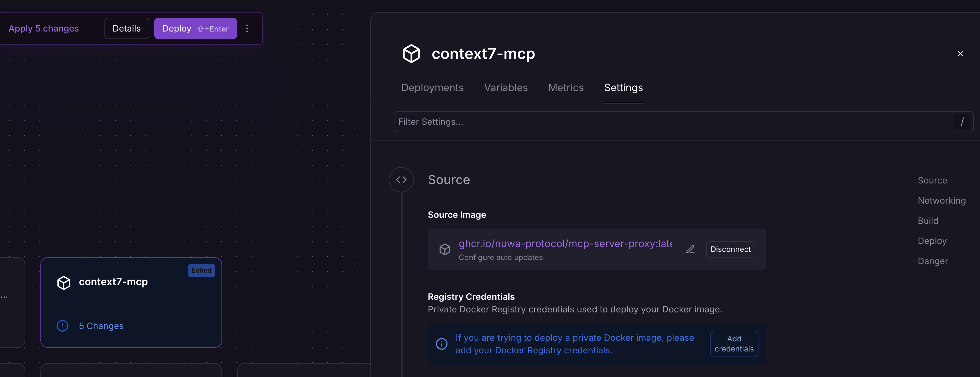Click the package icon on the context7-mcp card
Image resolution: width=980 pixels, height=377 pixels.
pyautogui.click(x=63, y=282)
